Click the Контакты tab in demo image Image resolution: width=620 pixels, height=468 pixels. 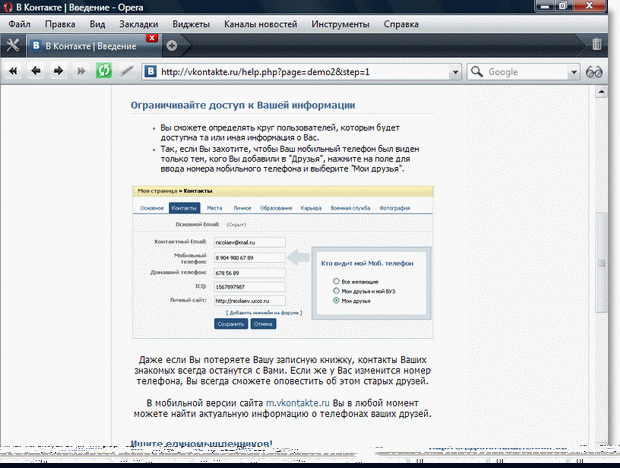point(184,208)
